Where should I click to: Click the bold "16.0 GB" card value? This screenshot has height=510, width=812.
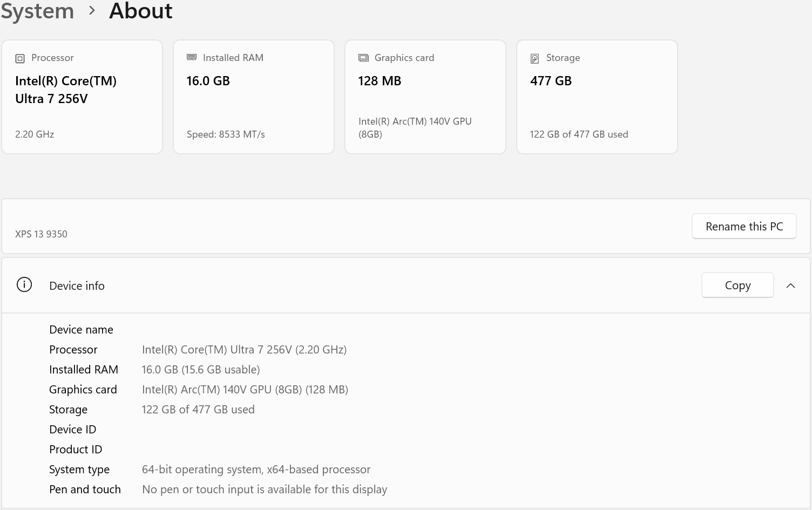tap(208, 81)
